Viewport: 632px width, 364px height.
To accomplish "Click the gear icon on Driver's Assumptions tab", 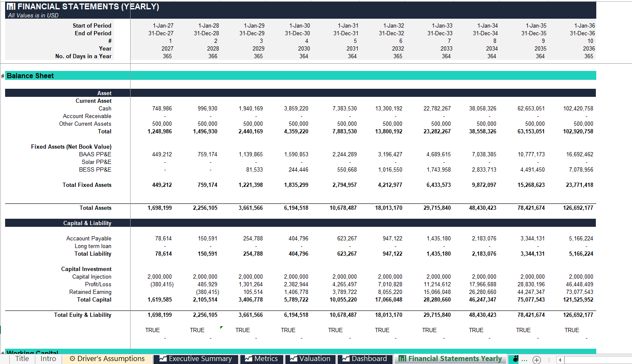I will 72,359.
